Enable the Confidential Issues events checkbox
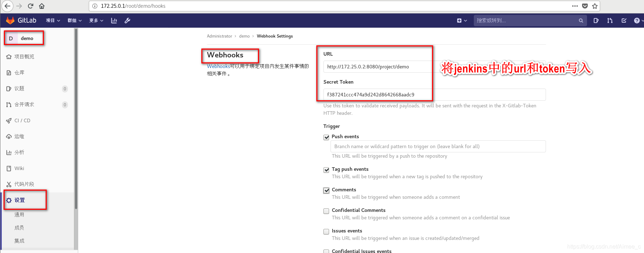 click(326, 251)
